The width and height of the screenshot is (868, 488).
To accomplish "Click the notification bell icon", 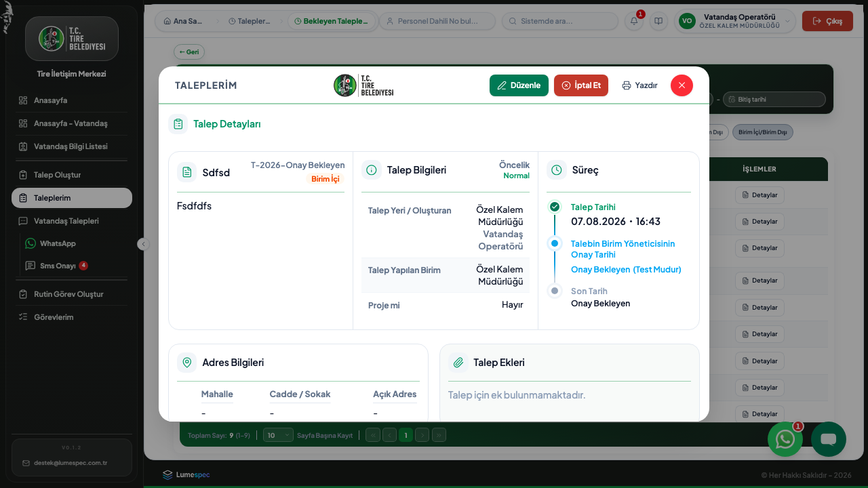I will (x=634, y=21).
